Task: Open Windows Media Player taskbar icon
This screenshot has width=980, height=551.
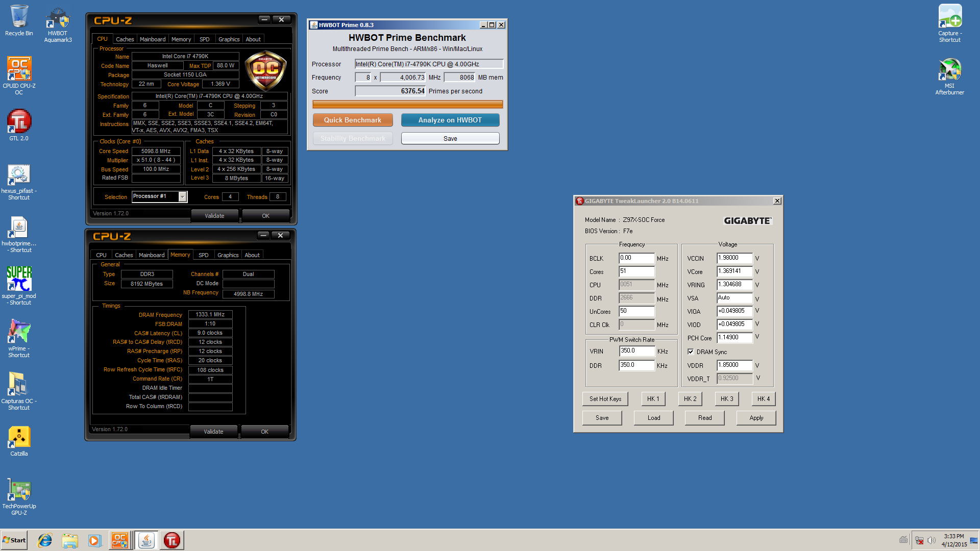Action: coord(94,540)
